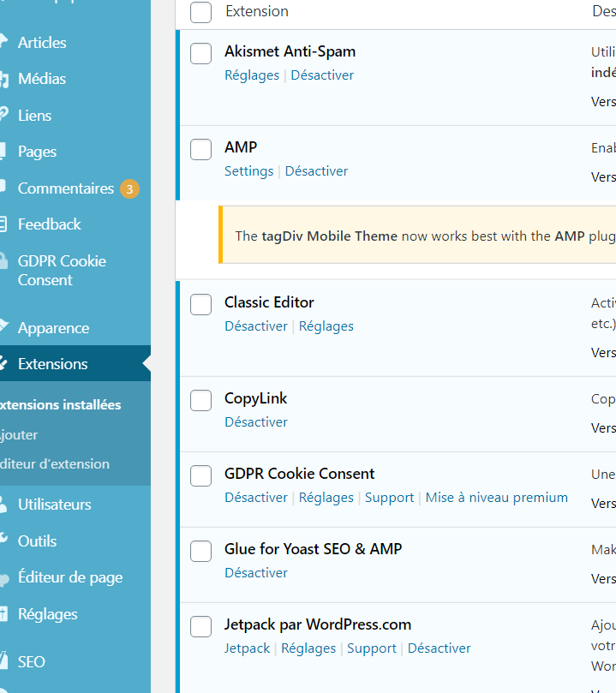Check the CopyLink checkbox
Screen dimensions: 616x693
click(x=200, y=400)
